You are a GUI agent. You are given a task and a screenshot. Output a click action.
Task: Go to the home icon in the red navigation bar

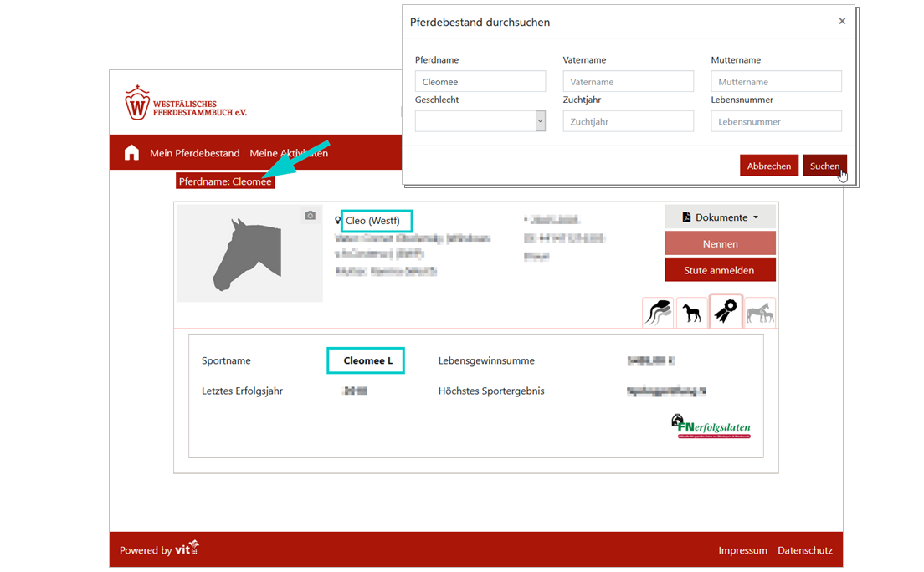(x=131, y=152)
